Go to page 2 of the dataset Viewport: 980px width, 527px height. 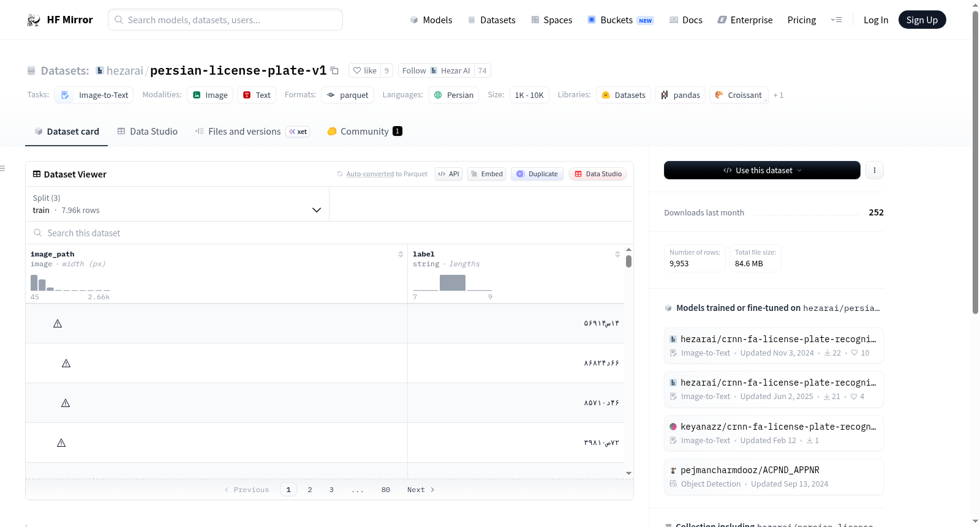point(310,490)
